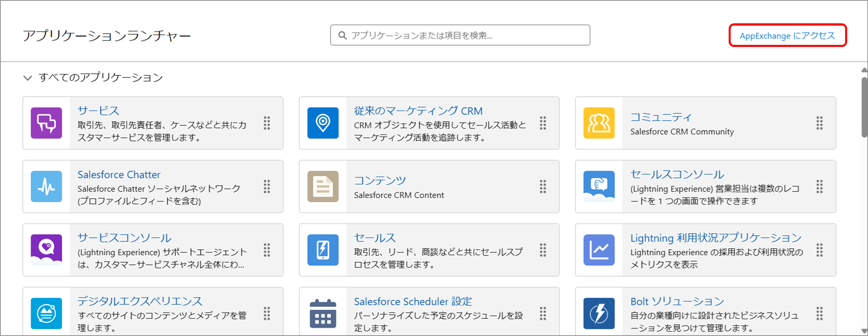Click the セールスコンソール app icon
Viewport: 868px width, 336px height.
[599, 186]
